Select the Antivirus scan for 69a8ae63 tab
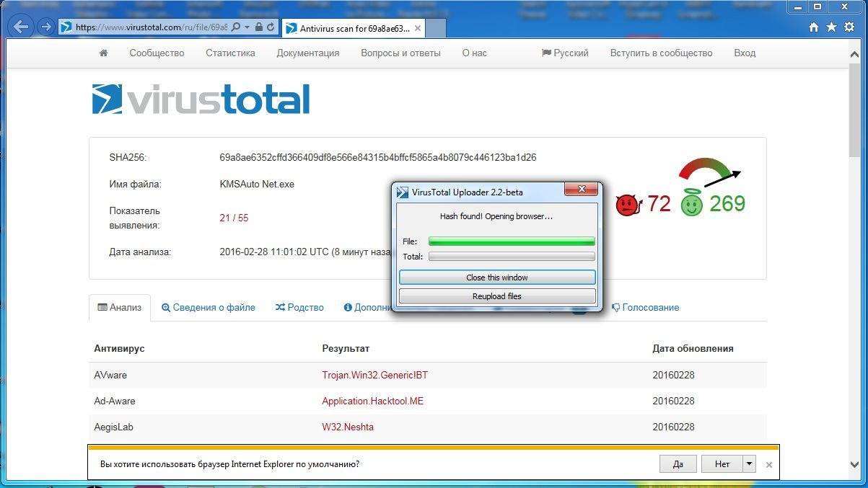 354,28
